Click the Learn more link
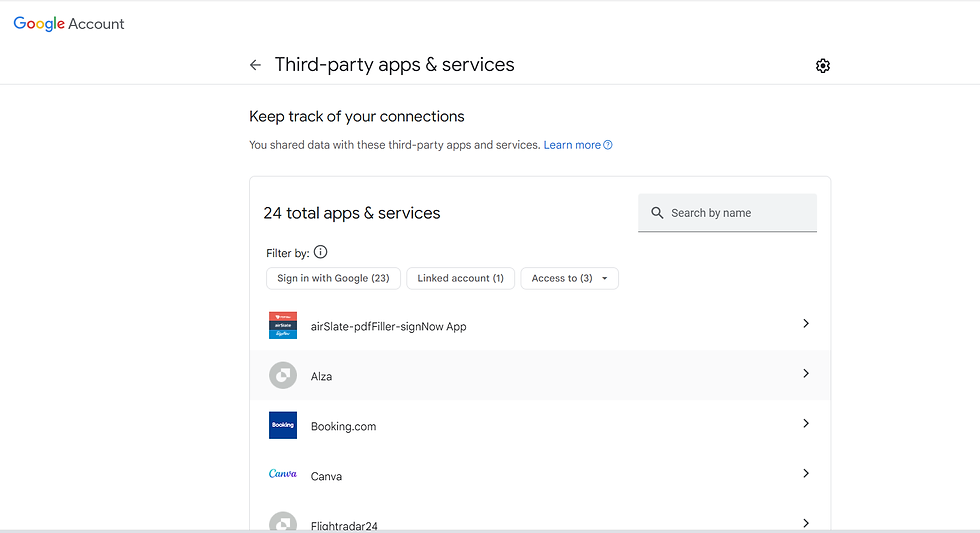 click(x=572, y=145)
